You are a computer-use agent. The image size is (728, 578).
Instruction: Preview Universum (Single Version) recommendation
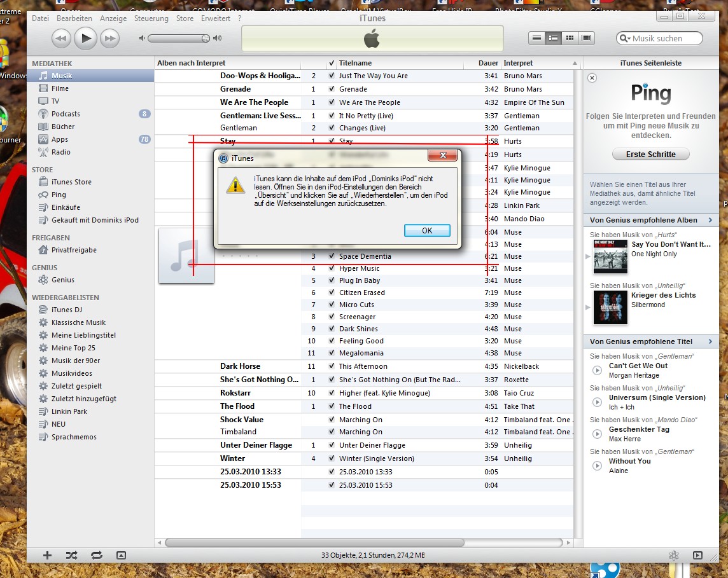[x=597, y=403]
